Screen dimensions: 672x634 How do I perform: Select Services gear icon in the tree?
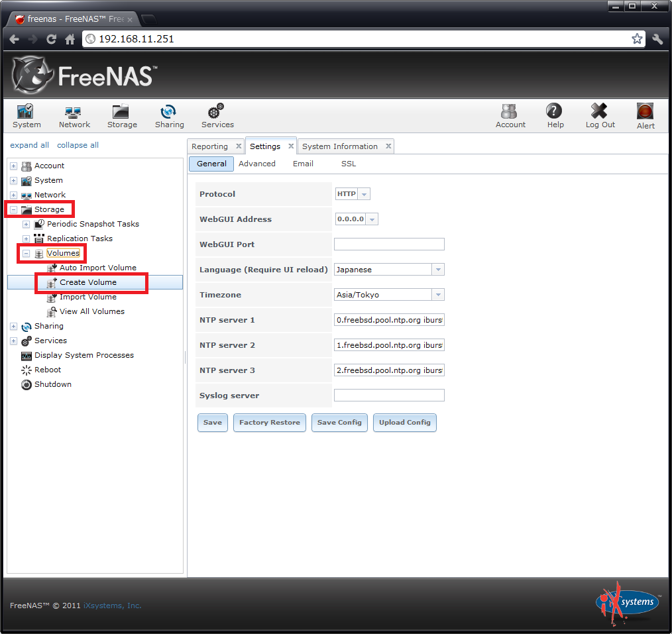point(27,341)
